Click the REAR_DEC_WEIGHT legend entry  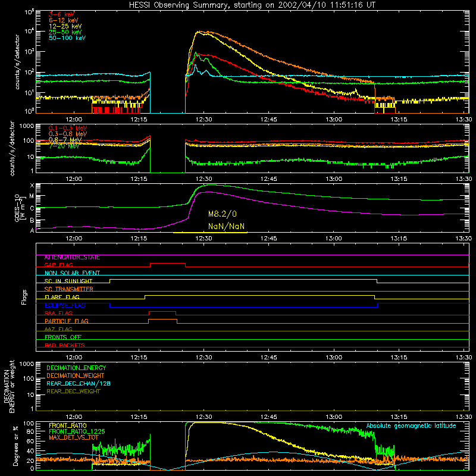pyautogui.click(x=73, y=392)
